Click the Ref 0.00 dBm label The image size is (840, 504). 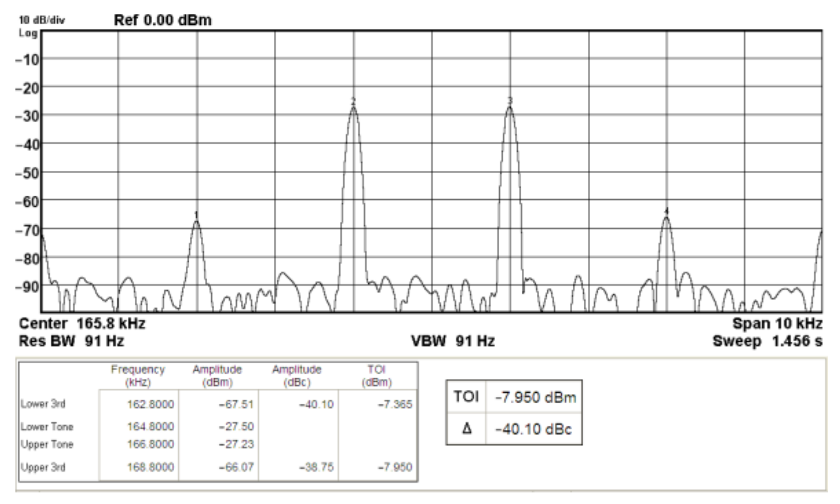pos(163,20)
